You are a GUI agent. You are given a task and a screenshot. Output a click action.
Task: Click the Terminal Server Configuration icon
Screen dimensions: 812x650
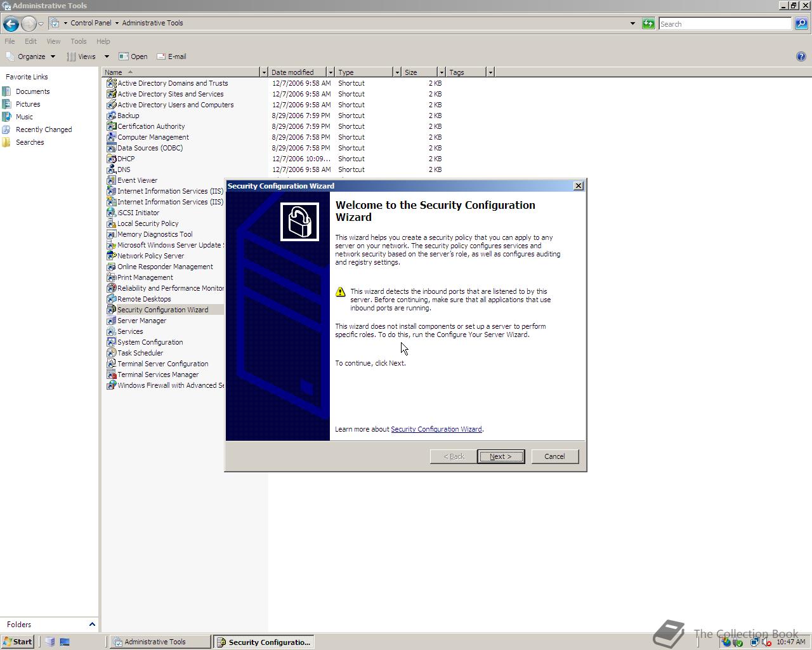tap(111, 364)
